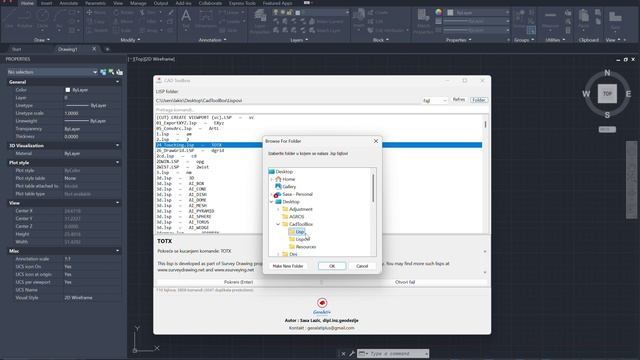The image size is (640, 360).
Task: Switch to the Start document tab
Action: point(16,49)
